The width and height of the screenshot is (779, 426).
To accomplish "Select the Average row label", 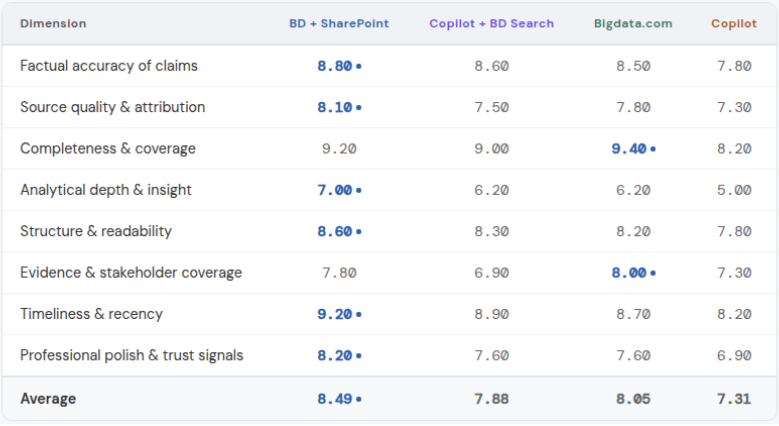I will click(x=48, y=399).
